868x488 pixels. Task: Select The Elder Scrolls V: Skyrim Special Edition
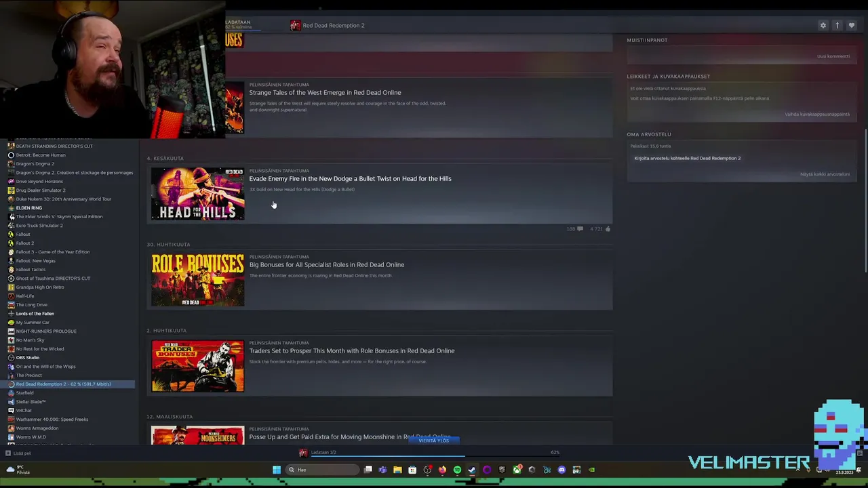pos(59,217)
